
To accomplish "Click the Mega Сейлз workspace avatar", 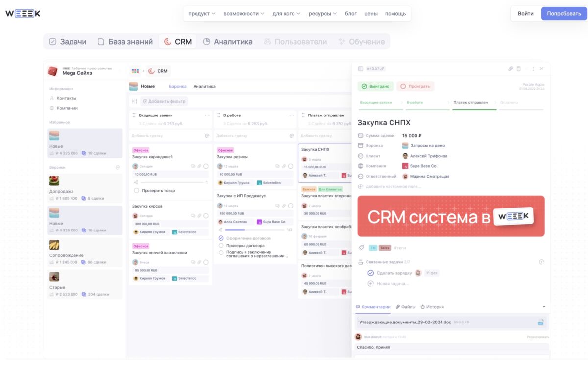I will click(52, 71).
